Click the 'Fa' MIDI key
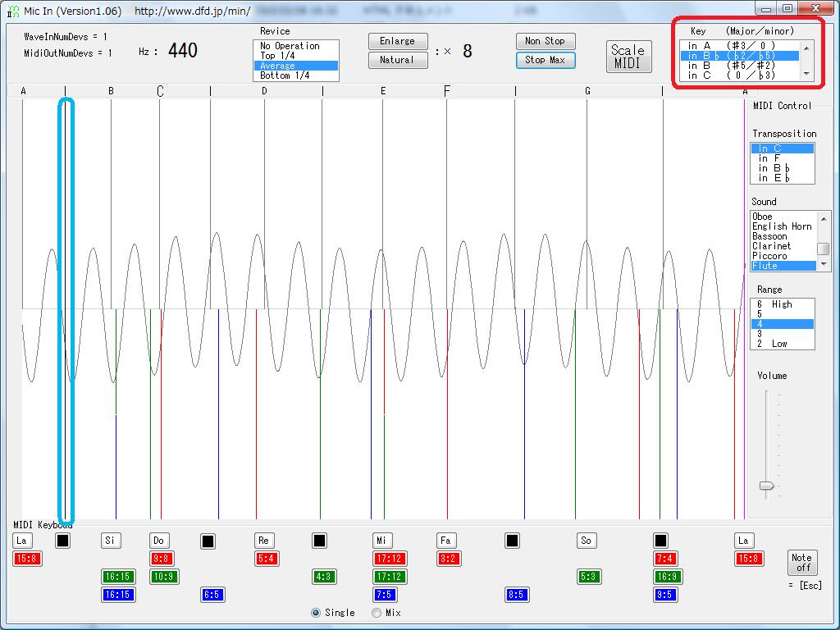This screenshot has width=840, height=630. click(x=445, y=540)
